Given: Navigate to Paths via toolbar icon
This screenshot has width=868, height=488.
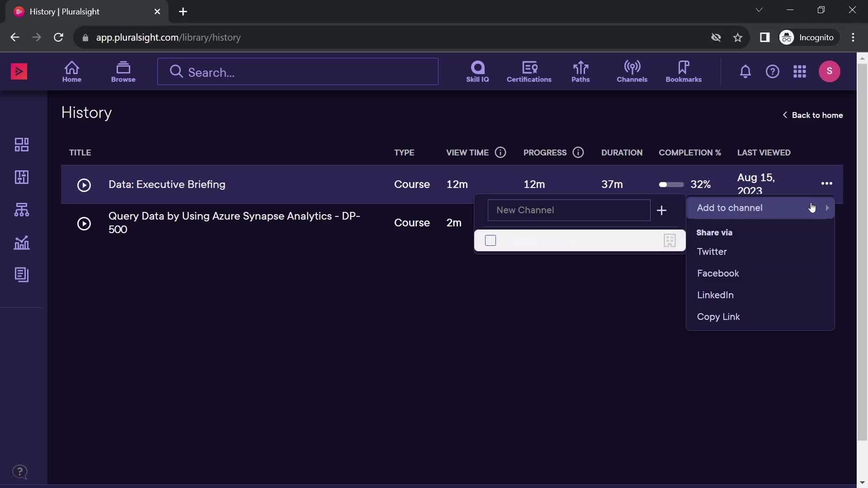Looking at the screenshot, I should tap(580, 71).
